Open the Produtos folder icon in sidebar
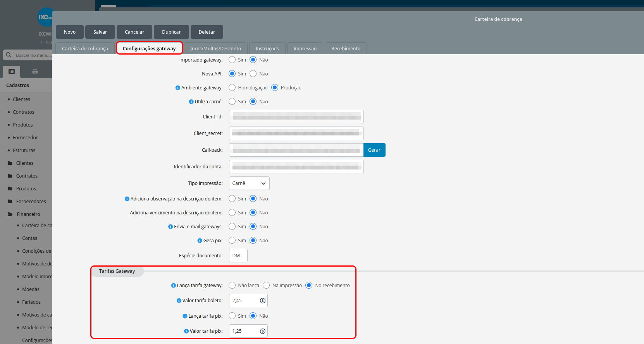This screenshot has height=344, width=644. pos(10,189)
